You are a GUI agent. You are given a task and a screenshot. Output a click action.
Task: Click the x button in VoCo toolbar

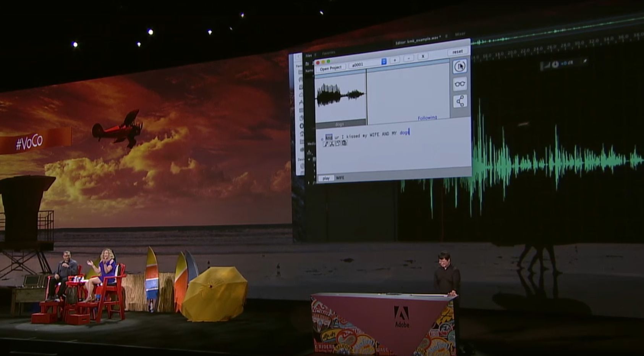click(423, 56)
